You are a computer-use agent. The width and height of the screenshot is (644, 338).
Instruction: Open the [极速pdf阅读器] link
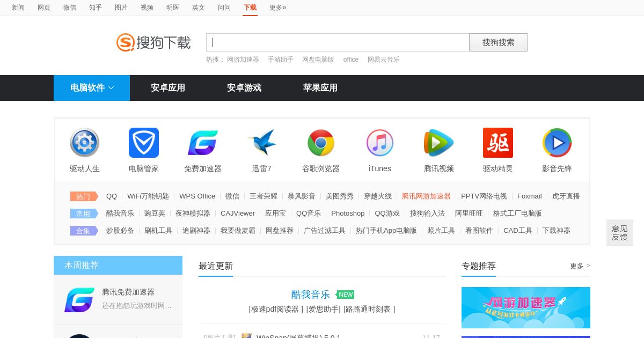click(276, 309)
